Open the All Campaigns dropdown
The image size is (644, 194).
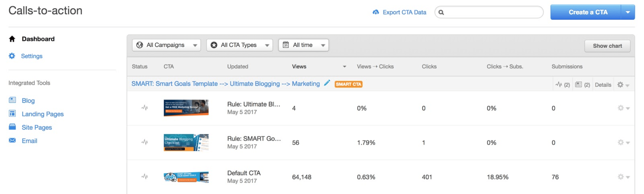166,45
